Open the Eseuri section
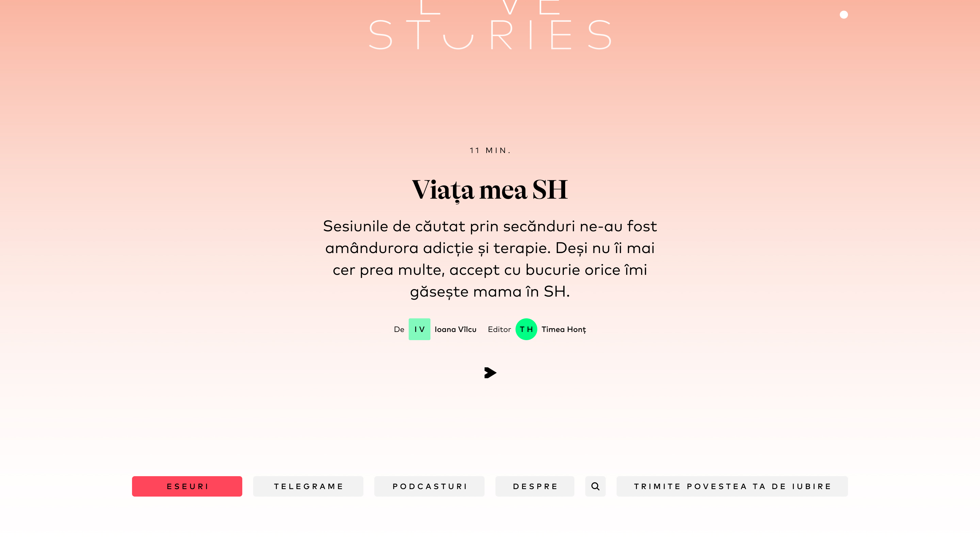 pyautogui.click(x=187, y=486)
